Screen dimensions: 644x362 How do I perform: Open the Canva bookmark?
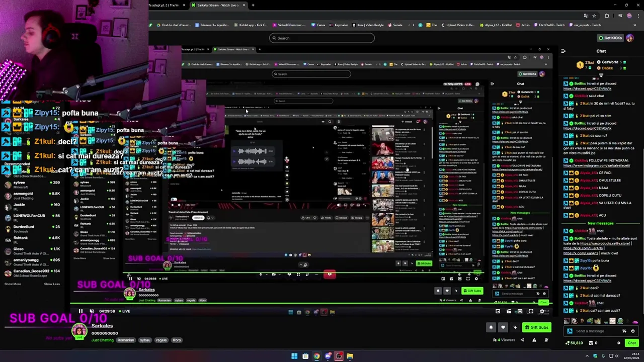pos(318,25)
